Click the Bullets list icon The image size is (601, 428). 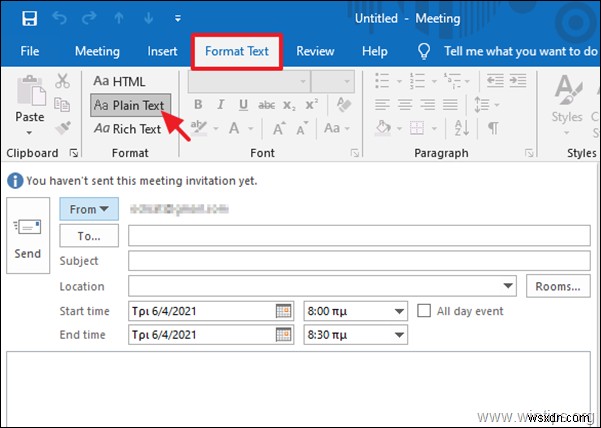tap(382, 81)
